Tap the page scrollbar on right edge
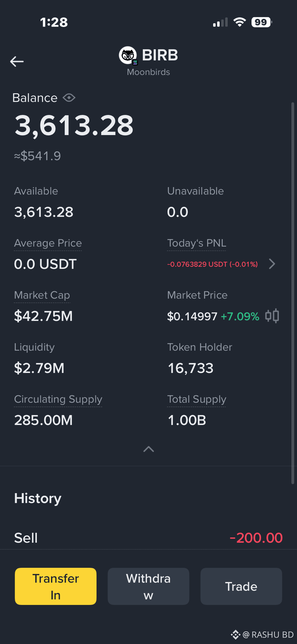 pos(293,293)
